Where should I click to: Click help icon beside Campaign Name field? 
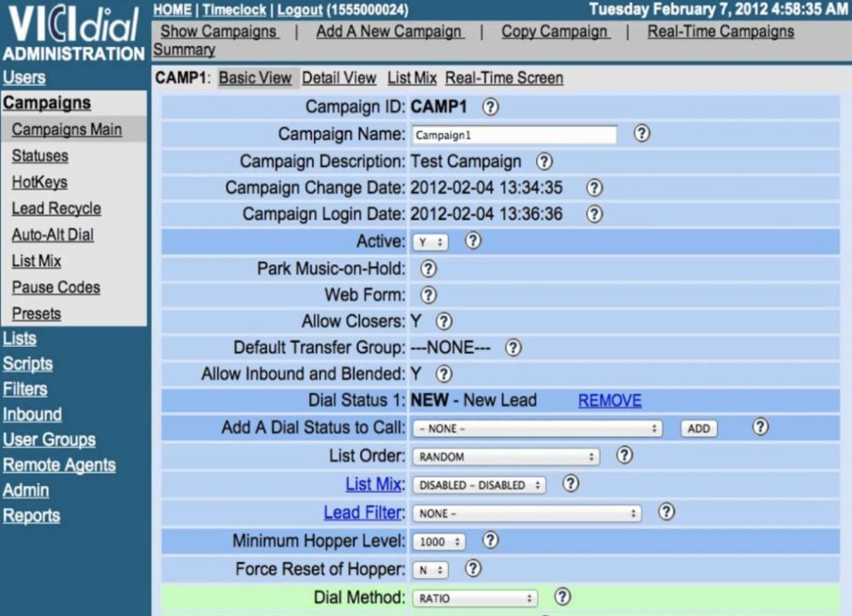pos(642,134)
